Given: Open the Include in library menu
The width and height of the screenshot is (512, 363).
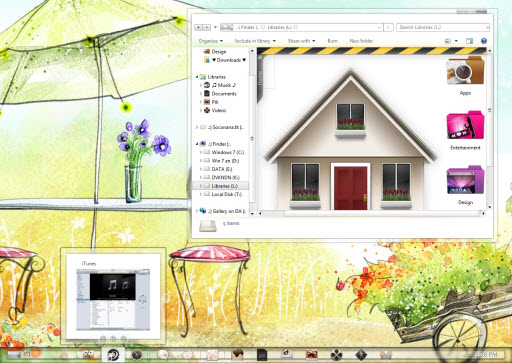Looking at the screenshot, I should 255,41.
